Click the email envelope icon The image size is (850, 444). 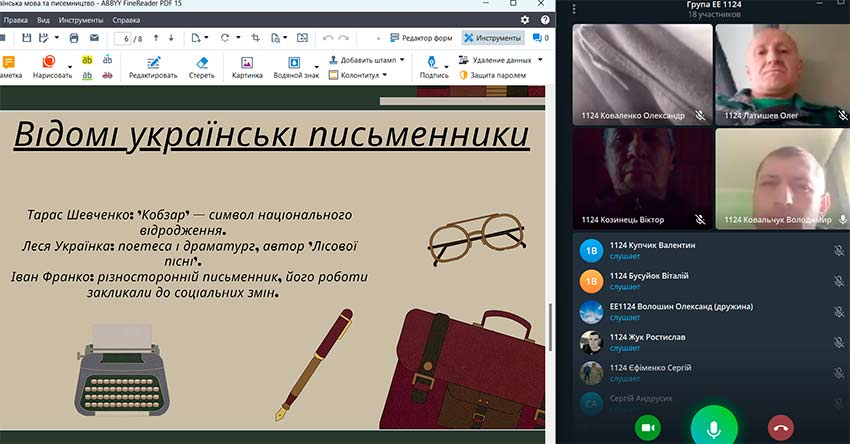point(94,38)
